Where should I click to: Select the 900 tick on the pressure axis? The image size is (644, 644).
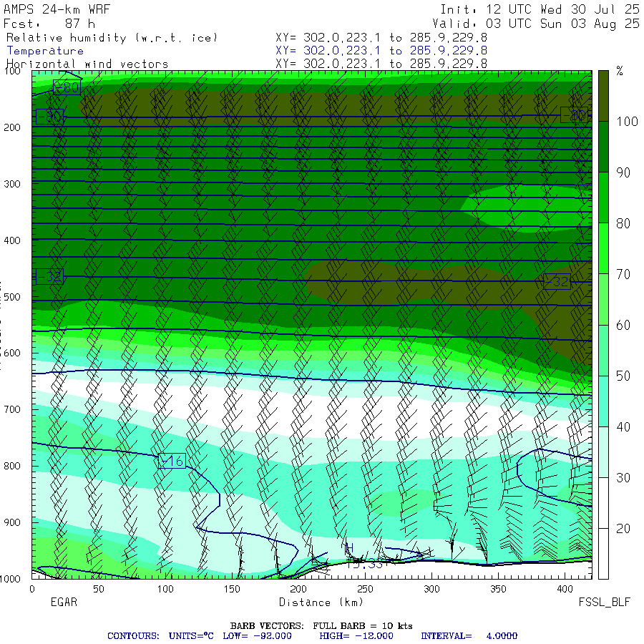click(x=12, y=522)
